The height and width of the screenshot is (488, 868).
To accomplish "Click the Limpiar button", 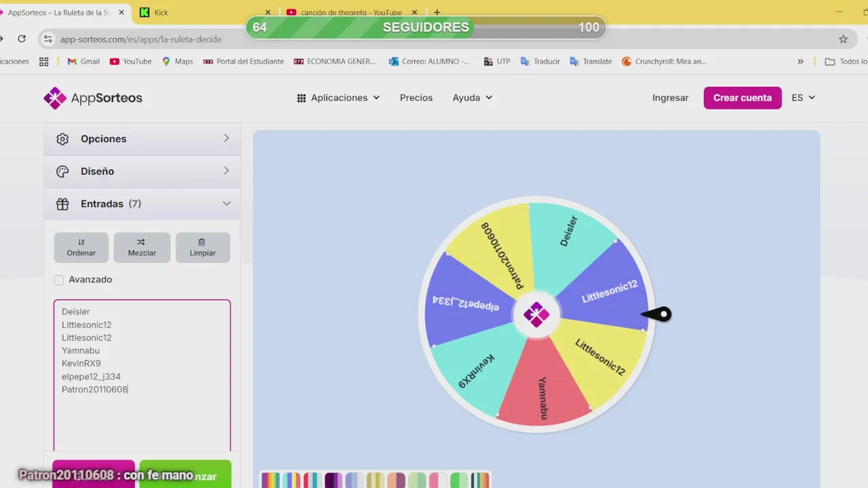I will click(203, 247).
